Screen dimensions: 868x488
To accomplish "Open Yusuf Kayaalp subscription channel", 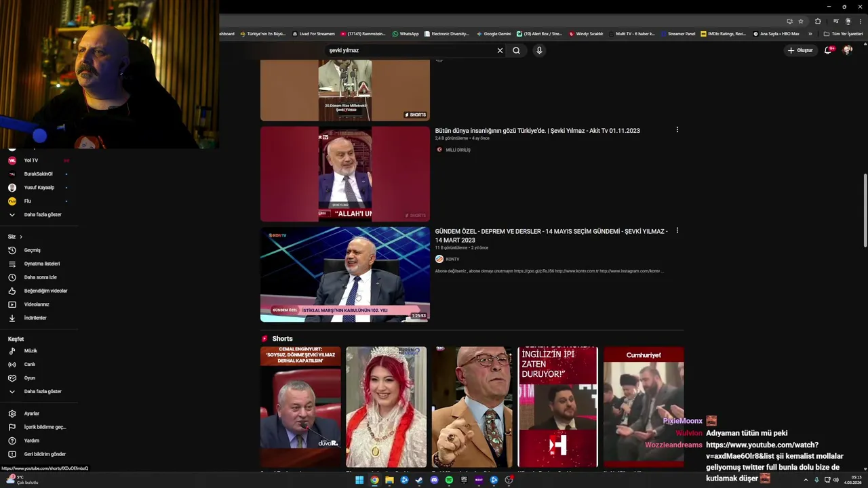I will click(x=39, y=188).
